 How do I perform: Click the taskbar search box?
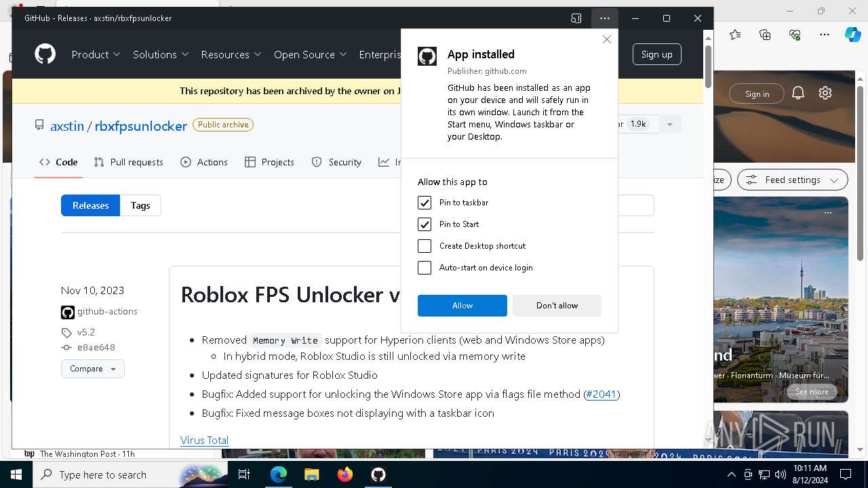pyautogui.click(x=131, y=474)
